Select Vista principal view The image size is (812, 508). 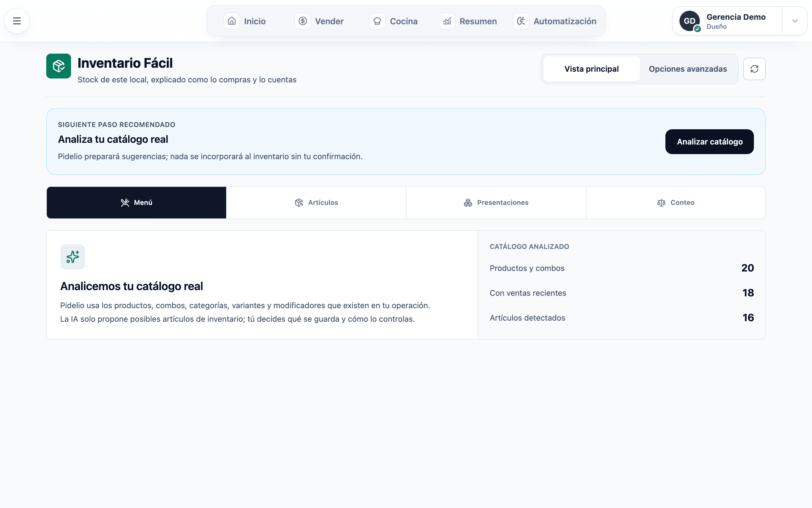(x=592, y=69)
